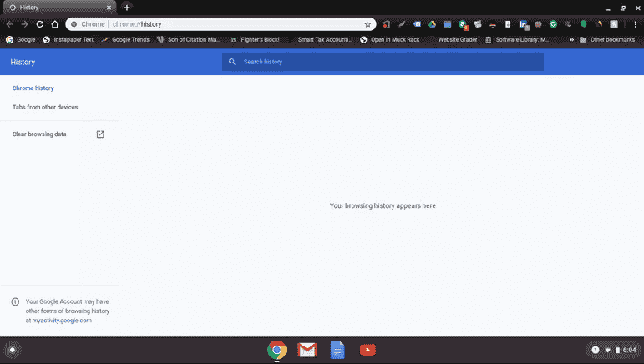Open the Fighter's Block! bookmark
Viewport: 644px width, 364px height.
click(x=255, y=40)
